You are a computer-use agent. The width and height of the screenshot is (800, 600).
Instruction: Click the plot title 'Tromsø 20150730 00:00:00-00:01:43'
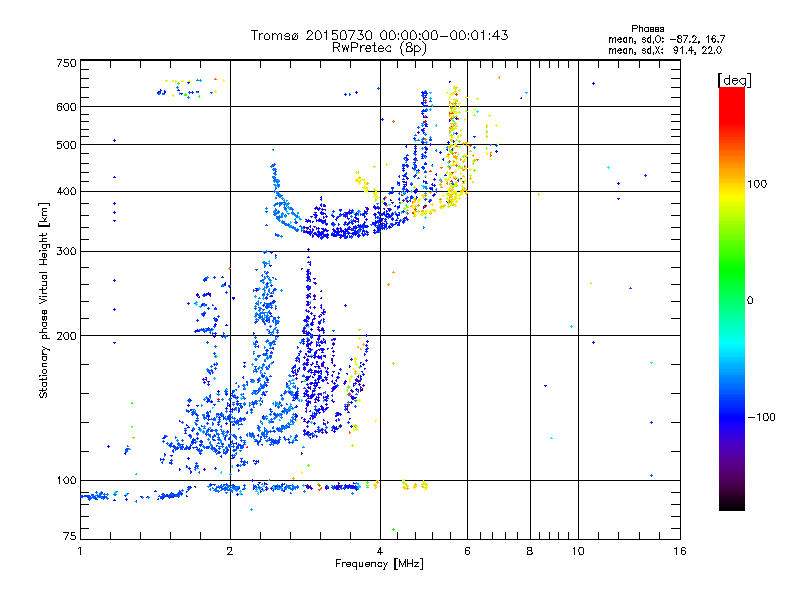click(379, 35)
